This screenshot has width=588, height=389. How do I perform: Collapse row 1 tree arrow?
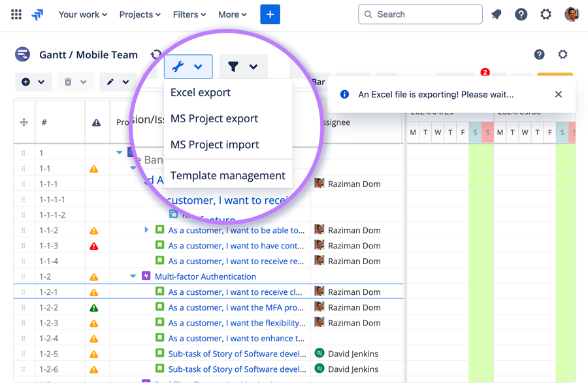(120, 153)
